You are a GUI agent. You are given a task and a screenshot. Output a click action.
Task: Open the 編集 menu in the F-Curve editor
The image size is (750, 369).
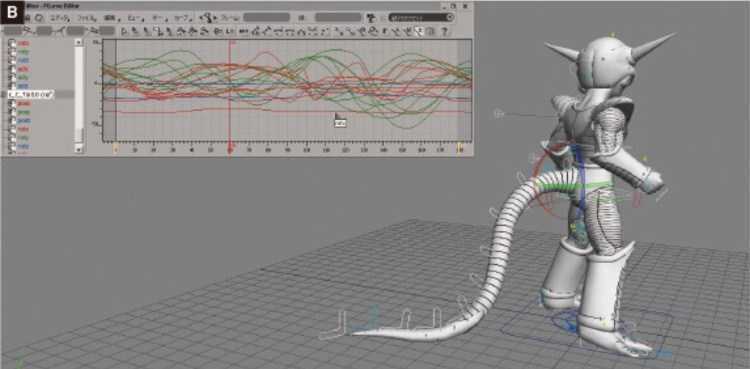[x=109, y=18]
